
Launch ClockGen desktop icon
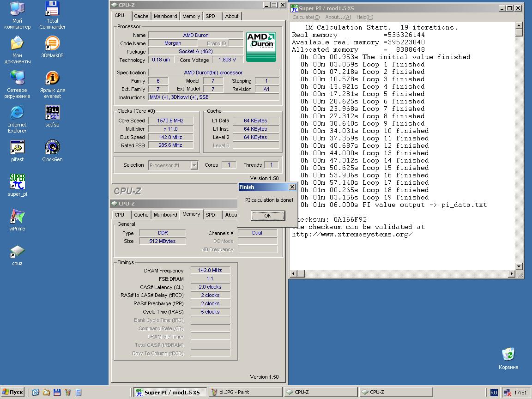pos(52,151)
